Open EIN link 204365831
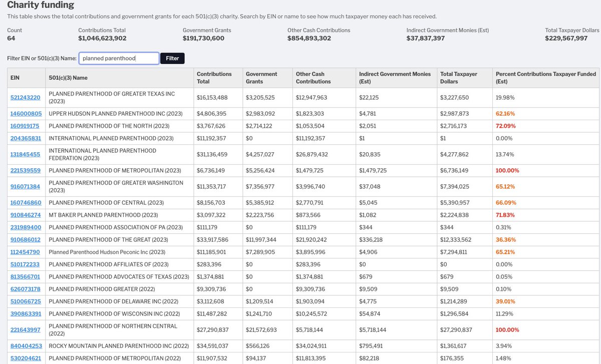The width and height of the screenshot is (601, 364). (x=26, y=138)
